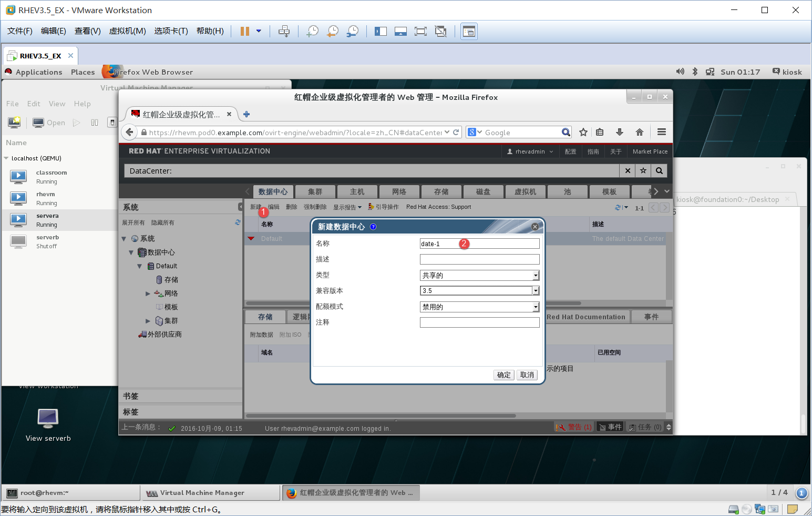
Task: Toggle VMware unity mode icon
Action: [x=440, y=32]
